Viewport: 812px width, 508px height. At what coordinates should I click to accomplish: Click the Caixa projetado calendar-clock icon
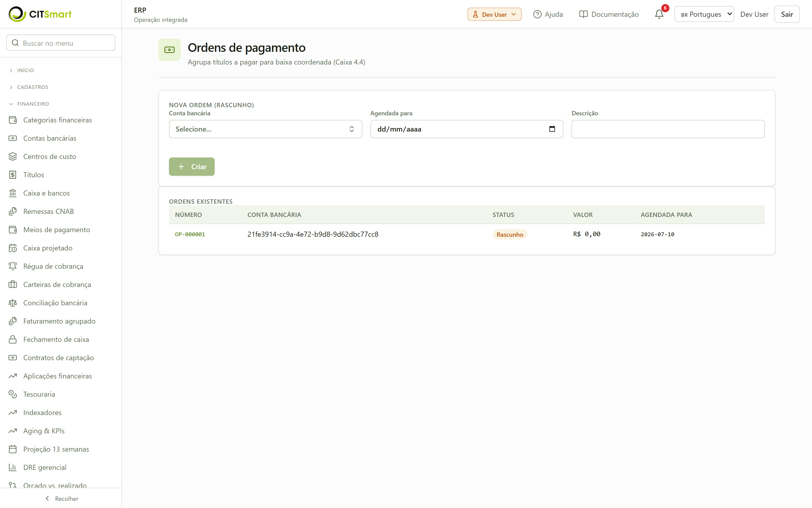13,248
